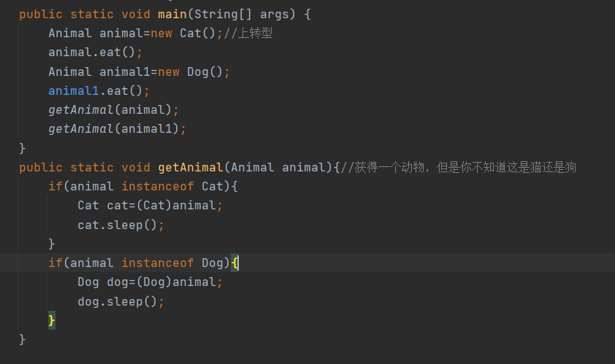Click the main method name

[x=172, y=14]
